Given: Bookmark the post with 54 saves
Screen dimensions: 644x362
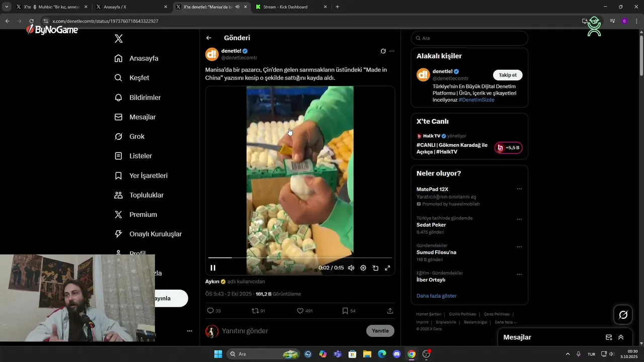Looking at the screenshot, I should click(349, 311).
